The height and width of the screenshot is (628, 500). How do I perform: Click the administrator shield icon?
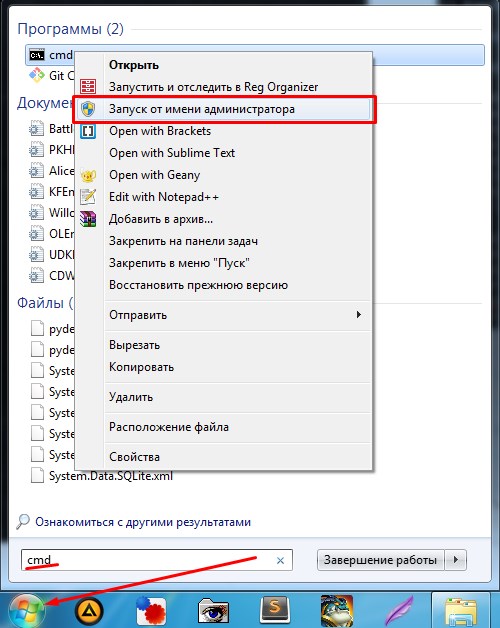88,109
